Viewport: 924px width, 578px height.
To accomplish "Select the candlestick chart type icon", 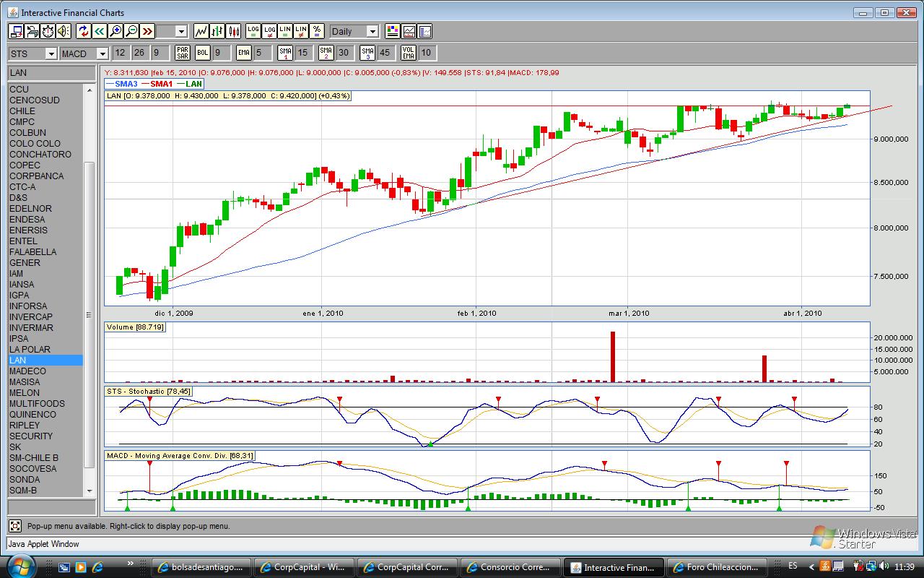I will [234, 31].
